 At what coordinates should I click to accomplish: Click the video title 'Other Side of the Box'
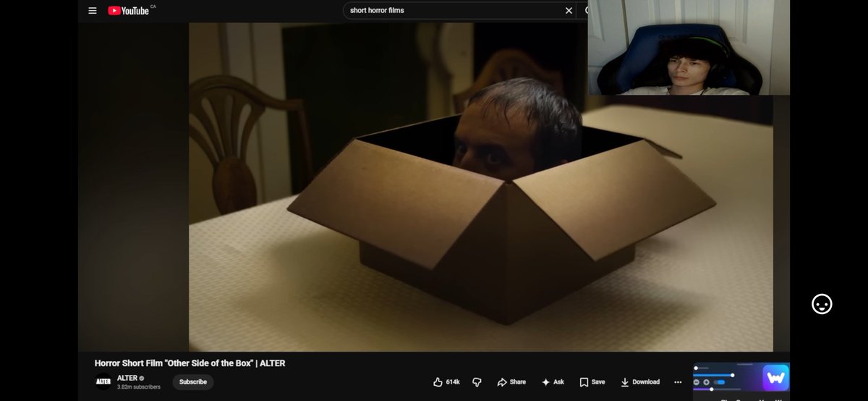(190, 363)
